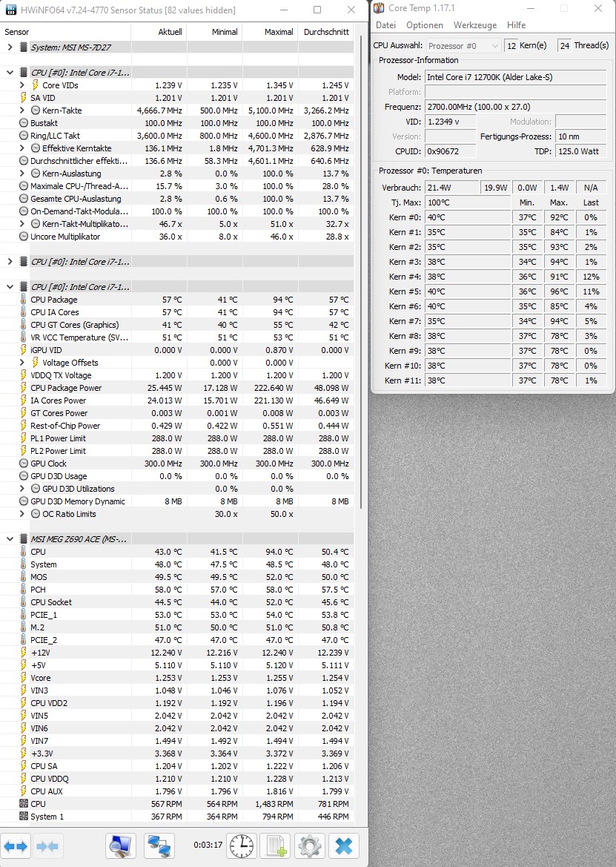Click the log-to-file document icon with plus
616x867 pixels.
pos(275,846)
